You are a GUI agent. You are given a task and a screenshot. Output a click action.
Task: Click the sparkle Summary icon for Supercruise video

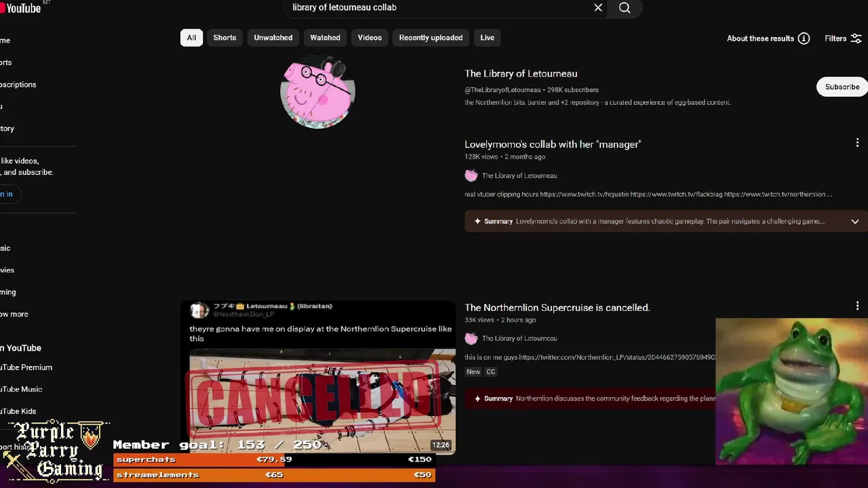477,399
